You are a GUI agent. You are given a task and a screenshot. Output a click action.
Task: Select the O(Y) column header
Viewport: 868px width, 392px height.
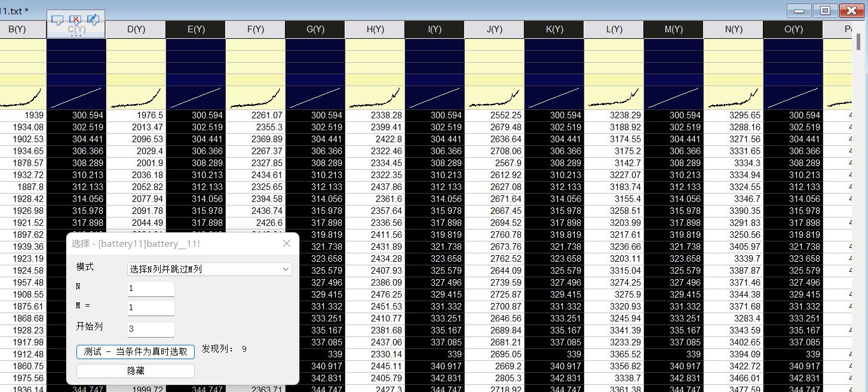tap(793, 29)
